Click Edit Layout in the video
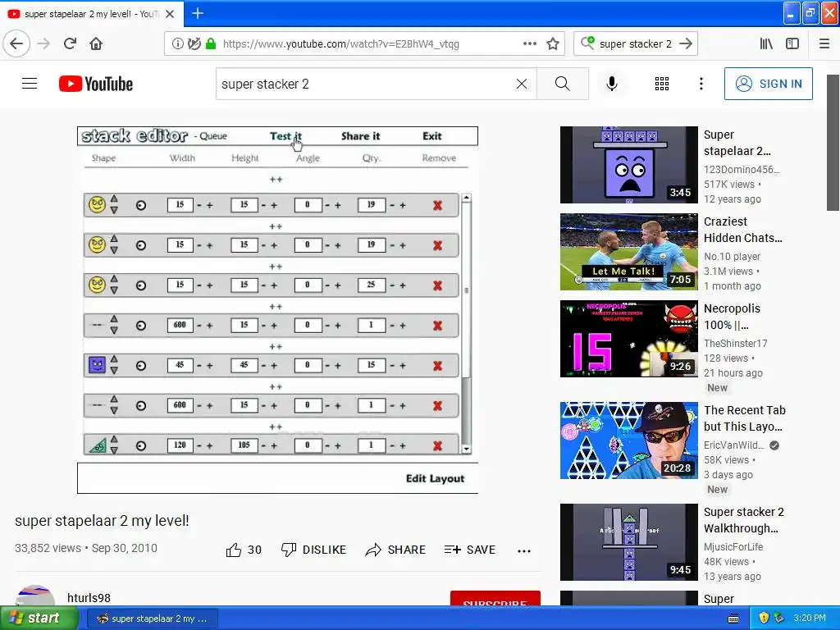Viewport: 840px width, 630px height. click(x=435, y=478)
